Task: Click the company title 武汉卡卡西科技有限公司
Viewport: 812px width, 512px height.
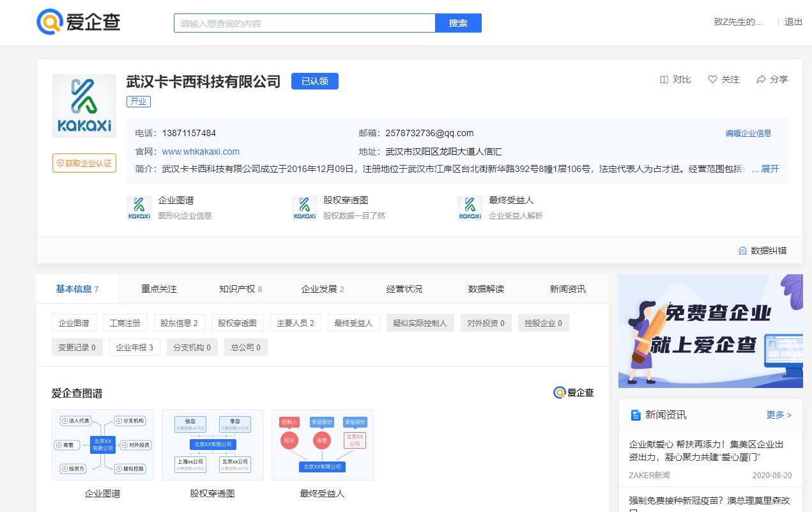Action: [203, 81]
